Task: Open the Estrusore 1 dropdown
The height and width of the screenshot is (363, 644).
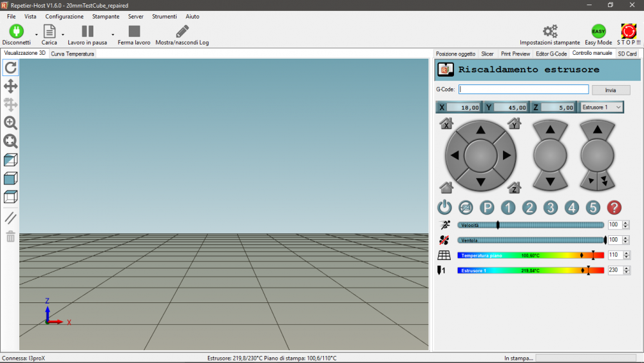Action: tap(601, 107)
